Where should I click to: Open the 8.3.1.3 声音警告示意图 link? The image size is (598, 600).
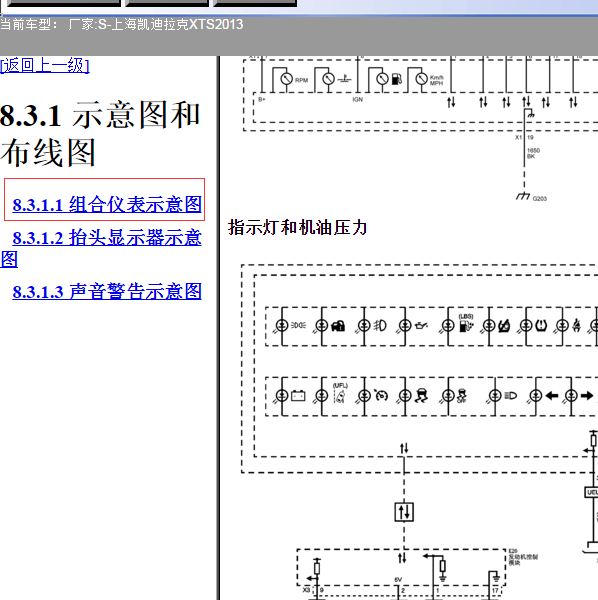point(107,291)
